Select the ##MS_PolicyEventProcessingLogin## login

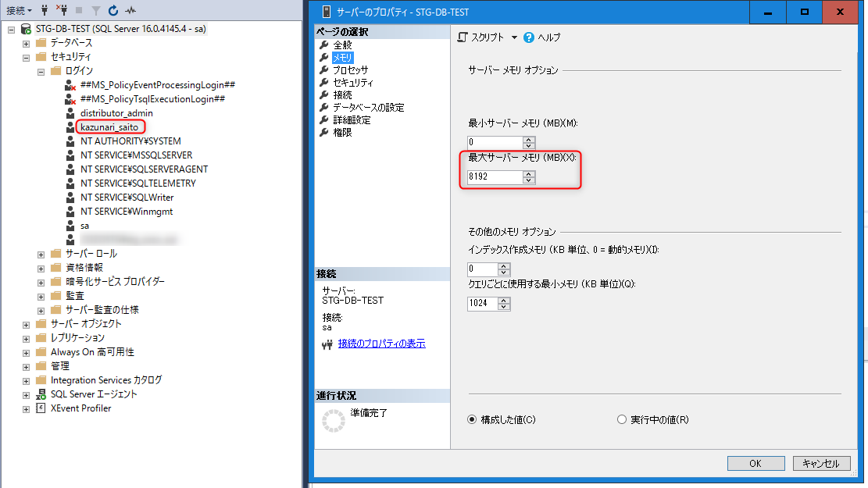pos(158,84)
